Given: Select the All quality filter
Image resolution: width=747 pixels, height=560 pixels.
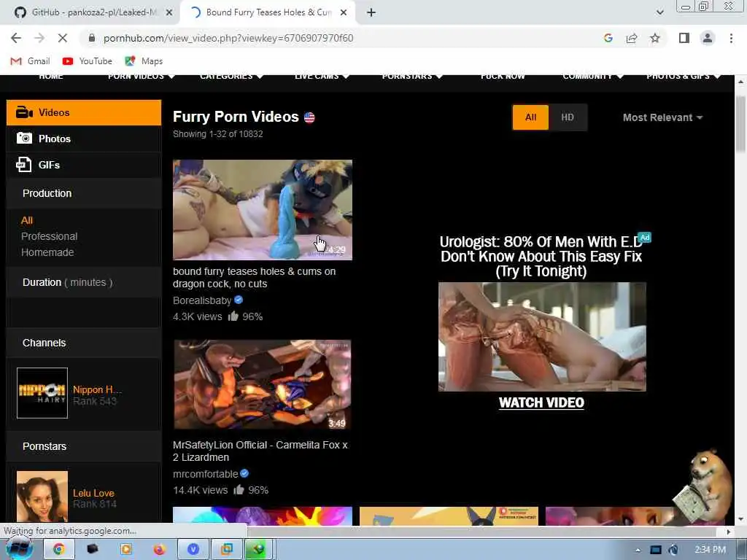Looking at the screenshot, I should (531, 117).
